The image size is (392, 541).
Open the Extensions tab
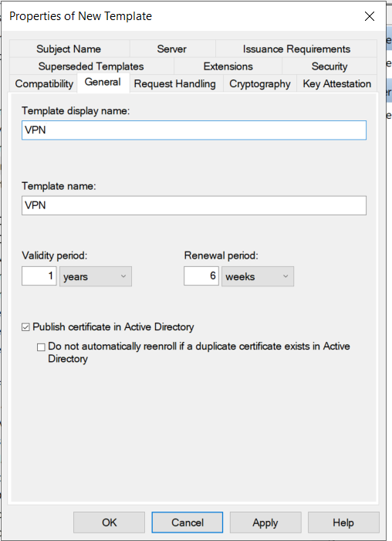228,66
